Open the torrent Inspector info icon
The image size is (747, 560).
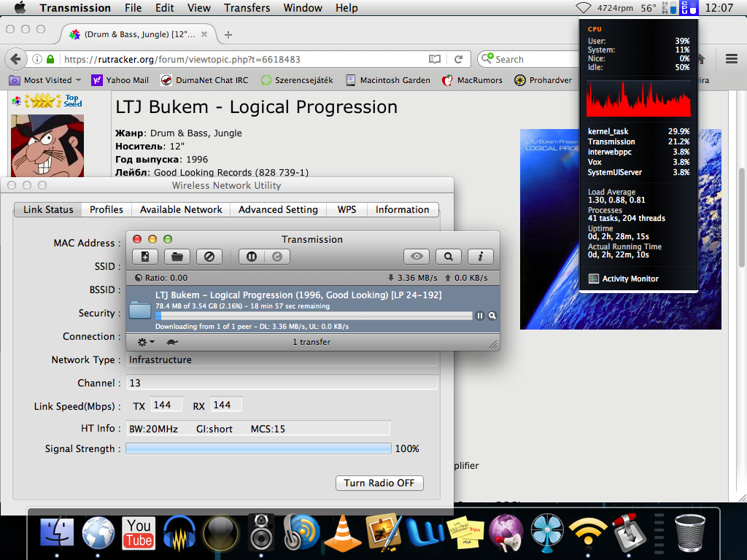480,257
